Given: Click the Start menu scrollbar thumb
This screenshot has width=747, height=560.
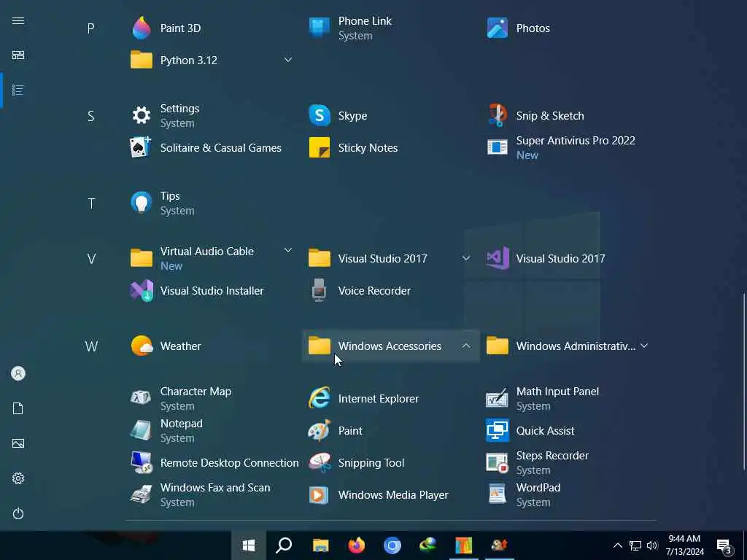Looking at the screenshot, I should (x=743, y=381).
